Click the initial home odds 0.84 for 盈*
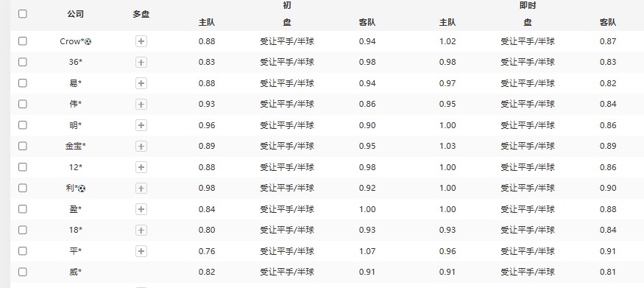This screenshot has height=288, width=644. [x=207, y=208]
